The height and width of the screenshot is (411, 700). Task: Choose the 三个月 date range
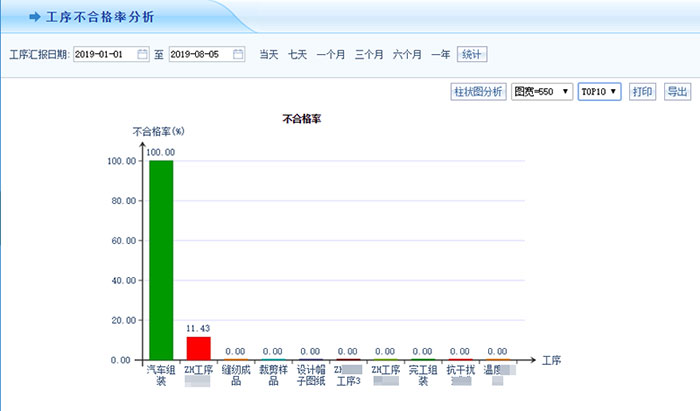point(369,54)
